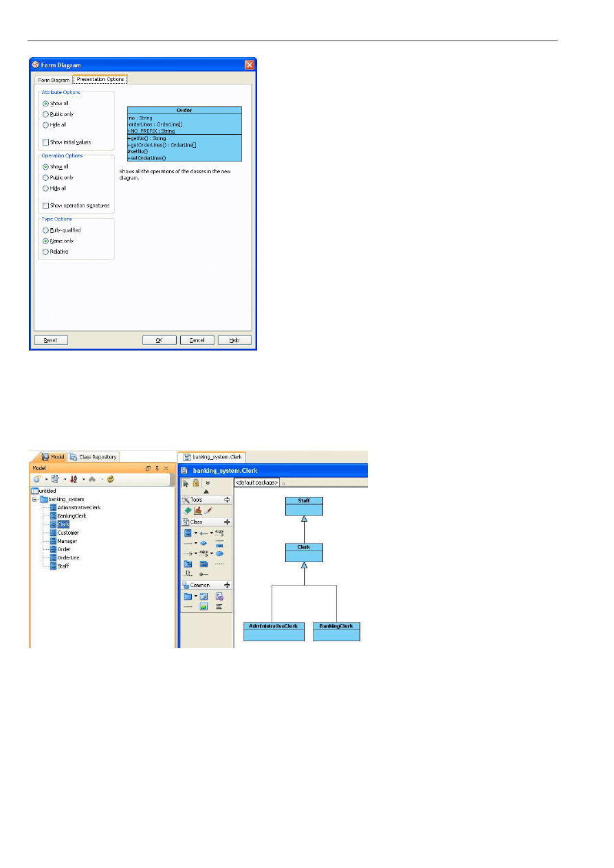
Task: Click the refresh icon in Model toolbar
Action: coord(110,479)
